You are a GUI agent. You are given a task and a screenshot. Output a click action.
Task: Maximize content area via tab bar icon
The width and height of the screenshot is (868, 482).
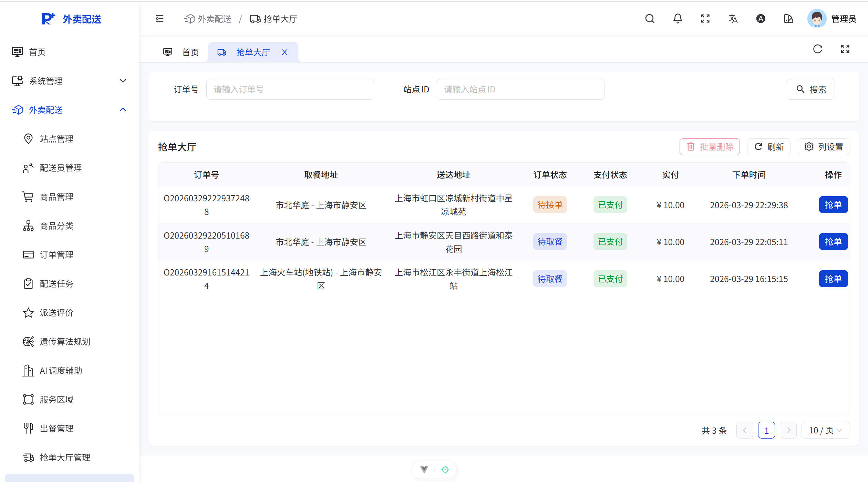coord(845,49)
